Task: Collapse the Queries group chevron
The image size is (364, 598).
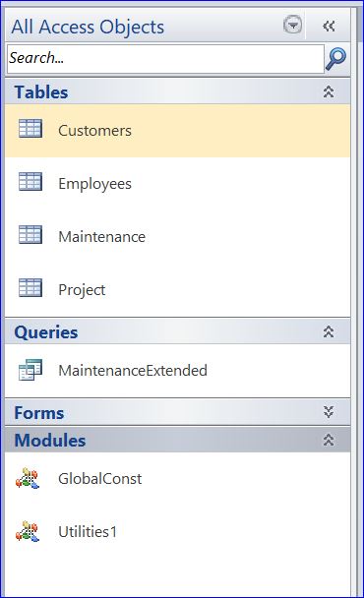Action: [x=329, y=331]
